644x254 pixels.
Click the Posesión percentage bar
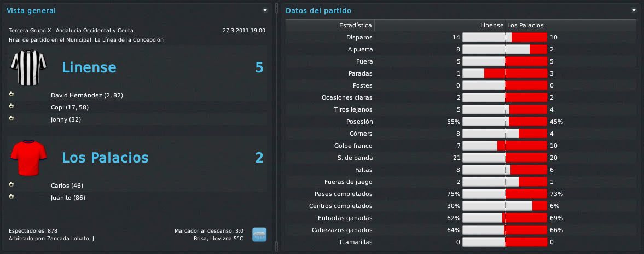(505, 122)
